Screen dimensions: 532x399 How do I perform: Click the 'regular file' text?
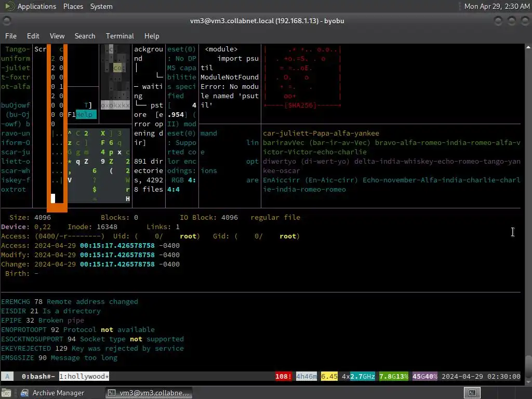coord(275,217)
